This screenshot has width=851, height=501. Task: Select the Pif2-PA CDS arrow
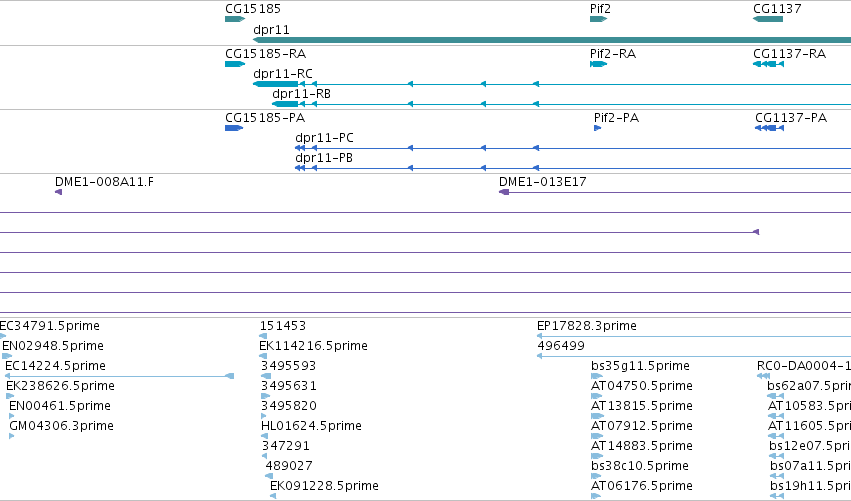(598, 128)
